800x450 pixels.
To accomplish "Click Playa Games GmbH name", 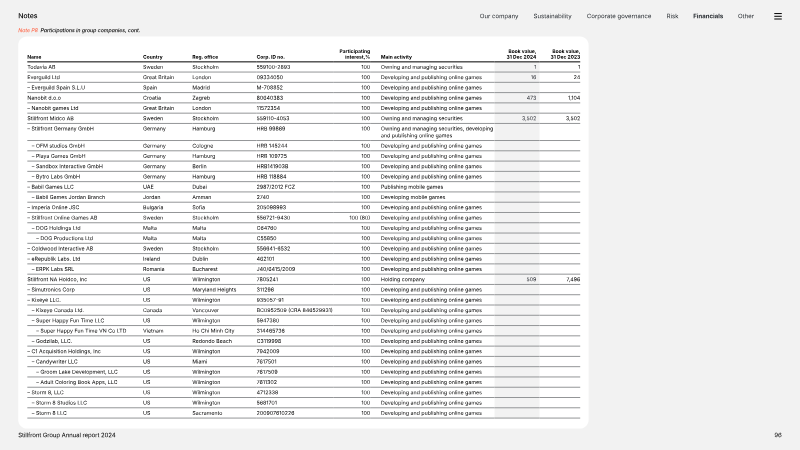I will (58, 156).
